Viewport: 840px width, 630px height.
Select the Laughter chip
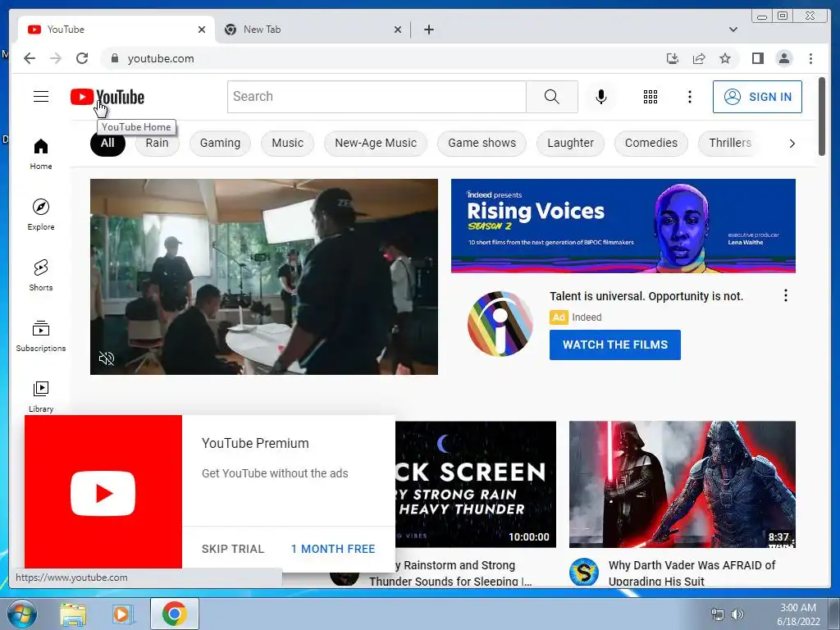[x=571, y=143]
